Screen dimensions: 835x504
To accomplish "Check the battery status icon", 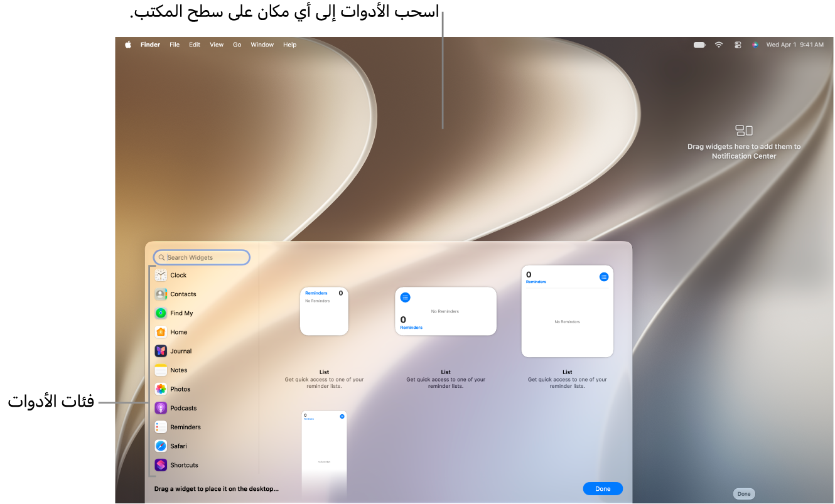I will click(x=699, y=45).
